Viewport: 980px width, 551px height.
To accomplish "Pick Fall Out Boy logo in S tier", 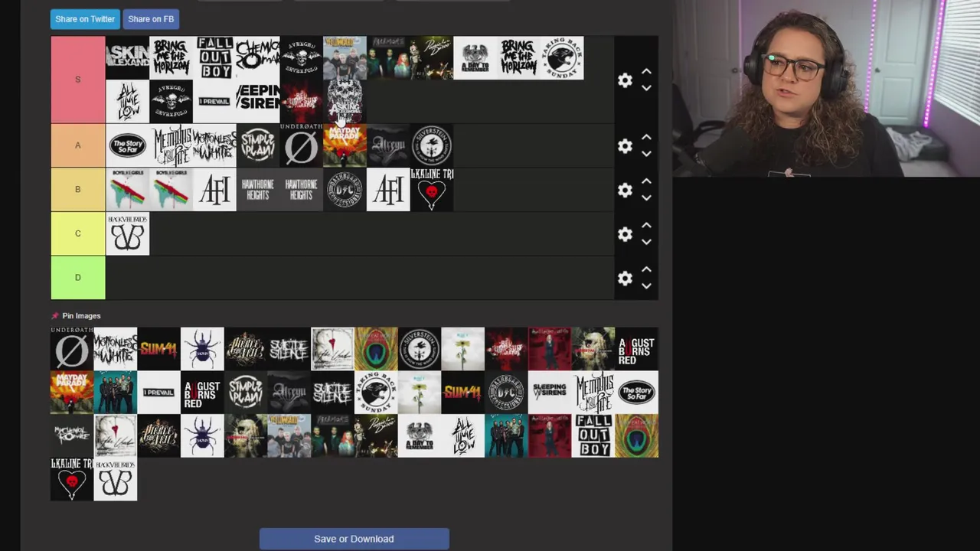I will pyautogui.click(x=214, y=57).
